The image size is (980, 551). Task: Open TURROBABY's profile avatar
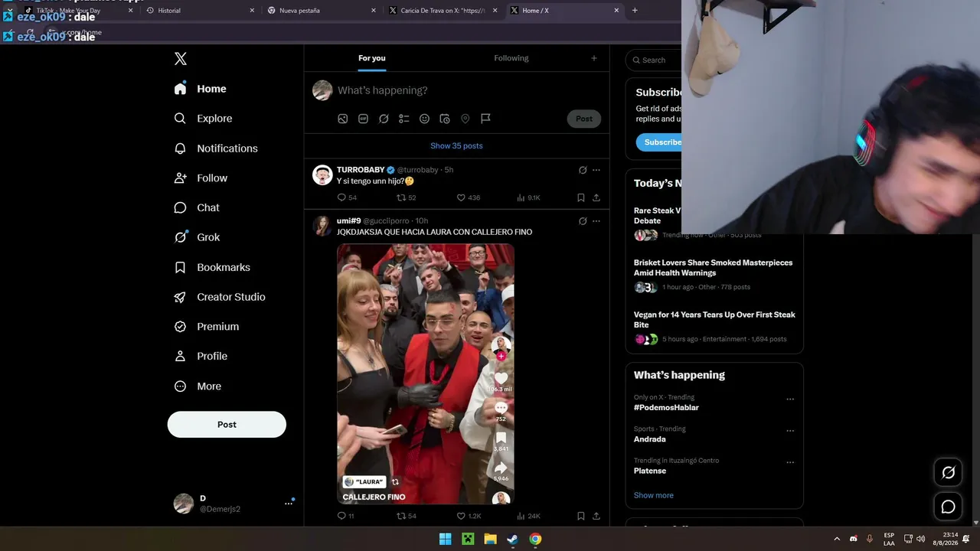(322, 175)
